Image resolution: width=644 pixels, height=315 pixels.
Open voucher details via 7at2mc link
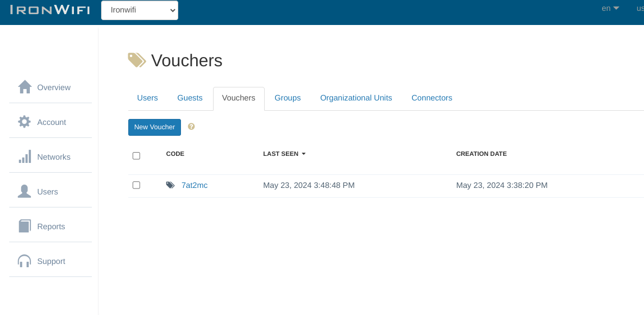click(x=194, y=185)
